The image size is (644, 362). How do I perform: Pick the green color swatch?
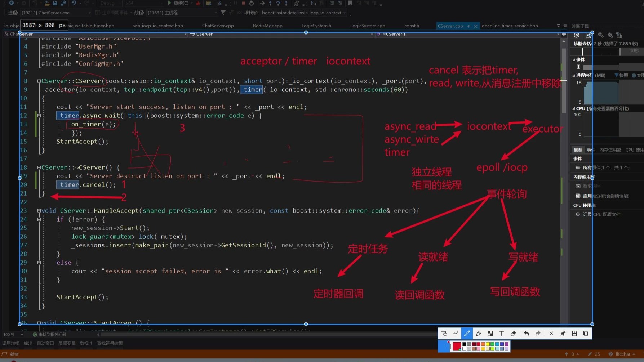(x=493, y=344)
